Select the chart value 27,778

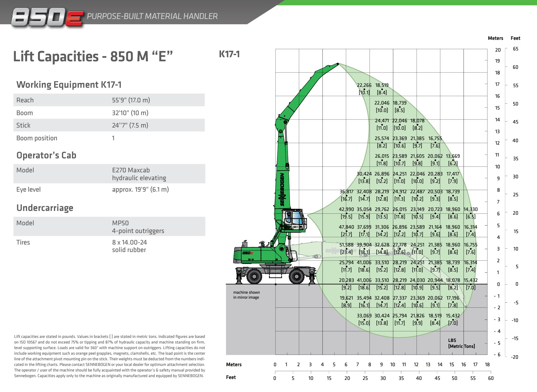[x=400, y=245]
